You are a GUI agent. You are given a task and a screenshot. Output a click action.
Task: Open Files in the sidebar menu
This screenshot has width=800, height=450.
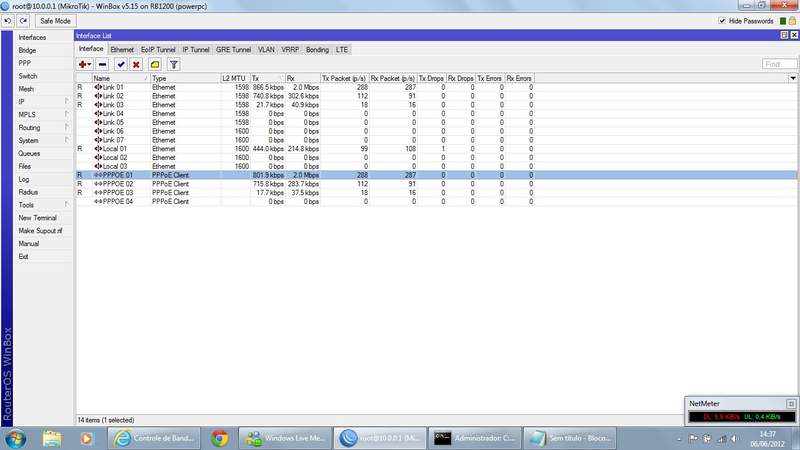pyautogui.click(x=24, y=166)
